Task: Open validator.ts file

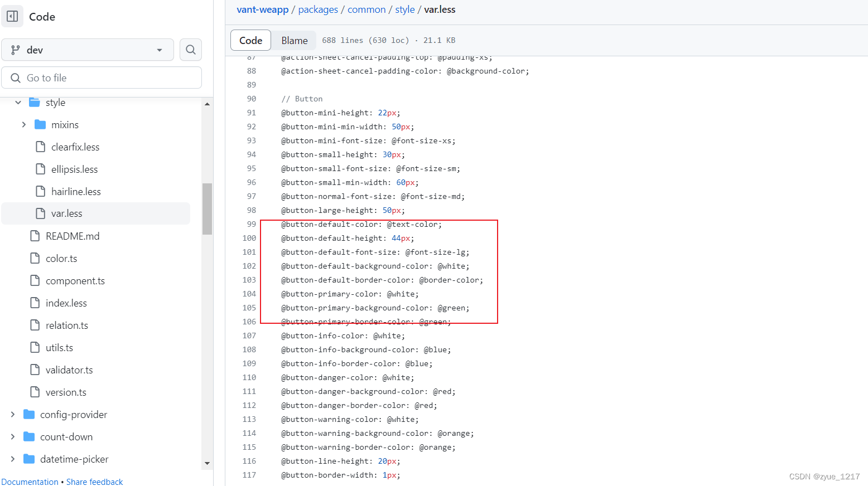Action: click(69, 370)
